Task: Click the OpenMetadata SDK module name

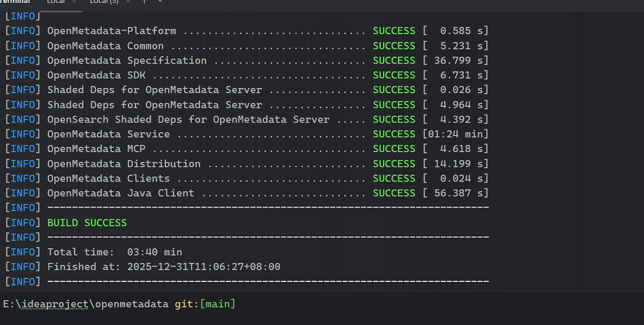Action: [x=96, y=75]
